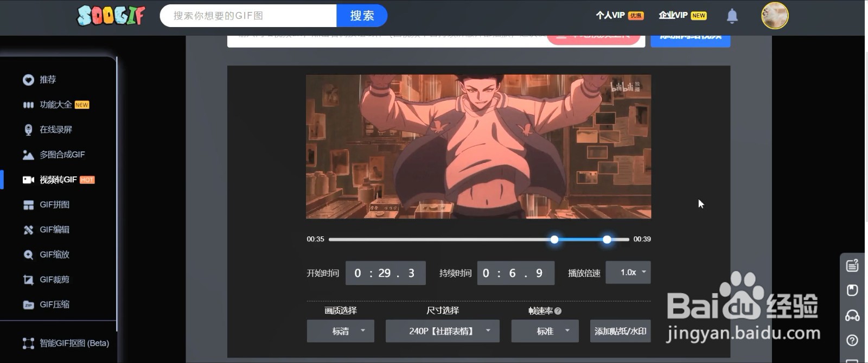Click the 帧速率 help tooltip icon
Viewport: 868px width, 363px height.
click(x=558, y=311)
